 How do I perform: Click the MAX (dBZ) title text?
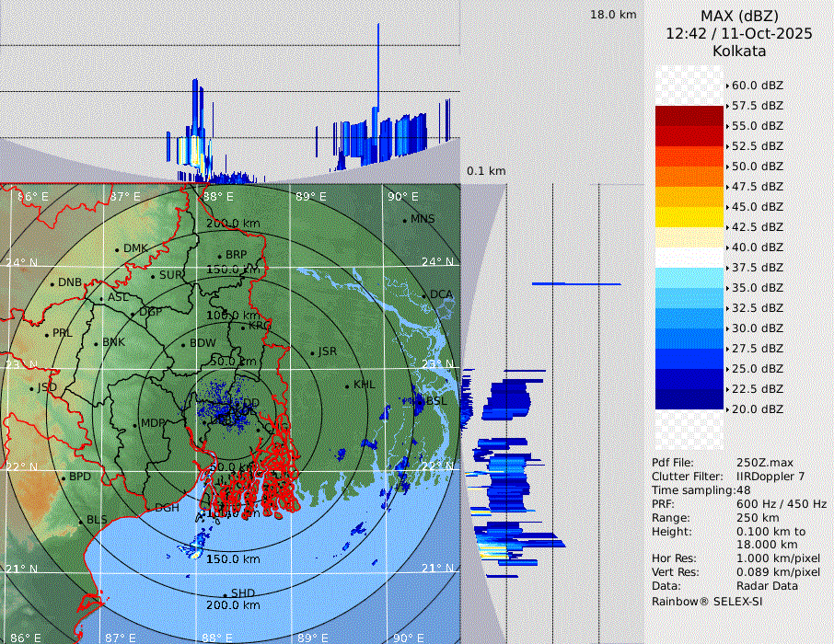pyautogui.click(x=739, y=16)
